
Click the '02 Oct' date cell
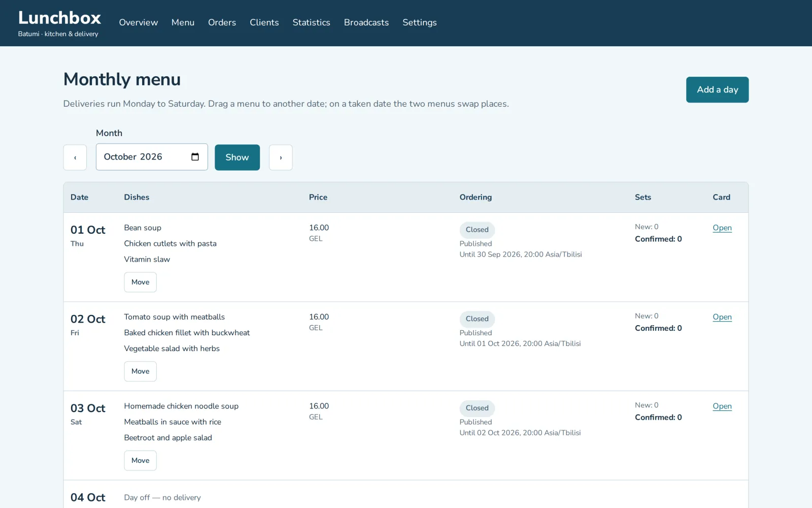tap(88, 325)
